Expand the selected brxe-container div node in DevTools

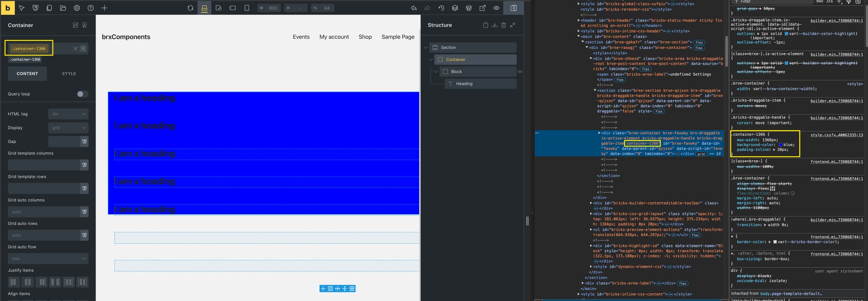click(599, 133)
